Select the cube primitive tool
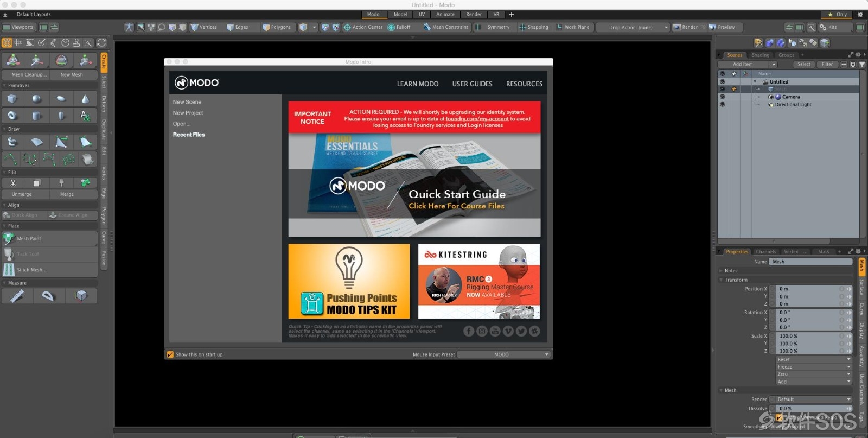868x438 pixels. pyautogui.click(x=12, y=99)
